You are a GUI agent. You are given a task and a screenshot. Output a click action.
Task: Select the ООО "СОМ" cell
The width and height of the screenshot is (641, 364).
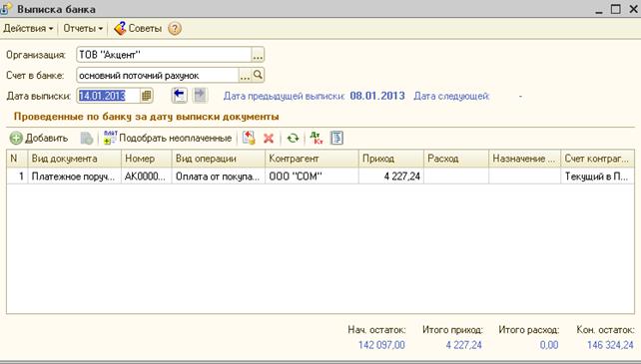312,177
